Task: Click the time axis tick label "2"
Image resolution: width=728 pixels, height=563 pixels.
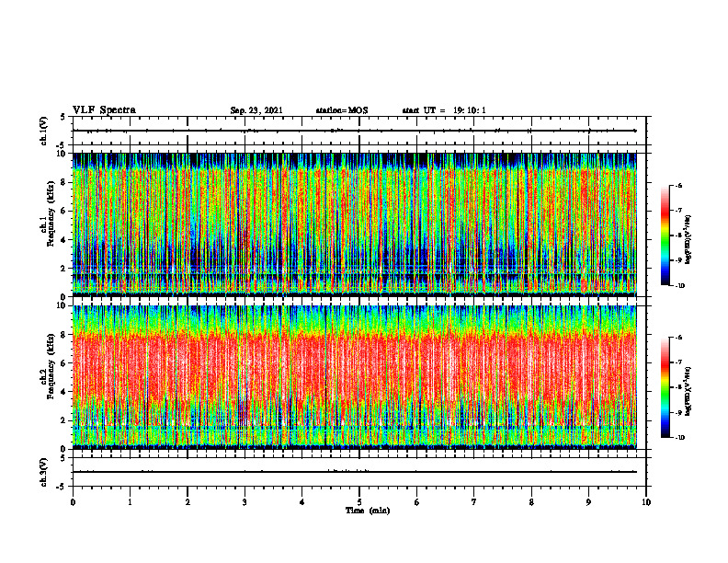Action: [x=188, y=502]
